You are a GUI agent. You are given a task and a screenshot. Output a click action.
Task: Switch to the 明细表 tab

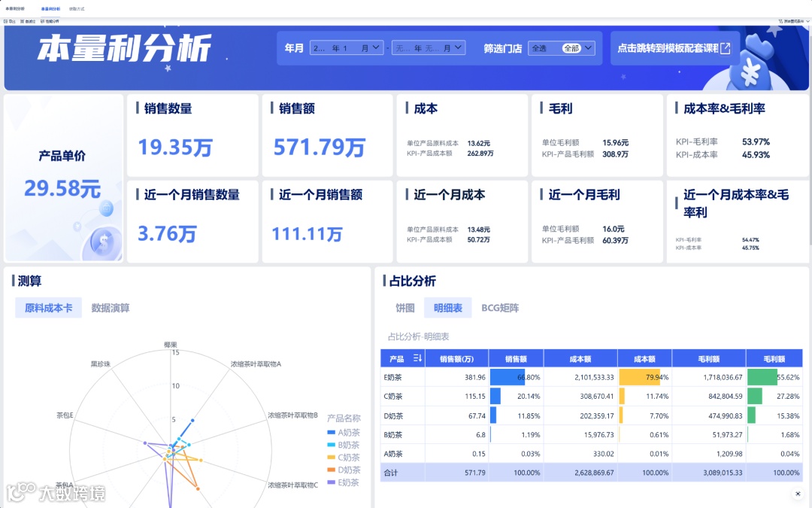(448, 308)
